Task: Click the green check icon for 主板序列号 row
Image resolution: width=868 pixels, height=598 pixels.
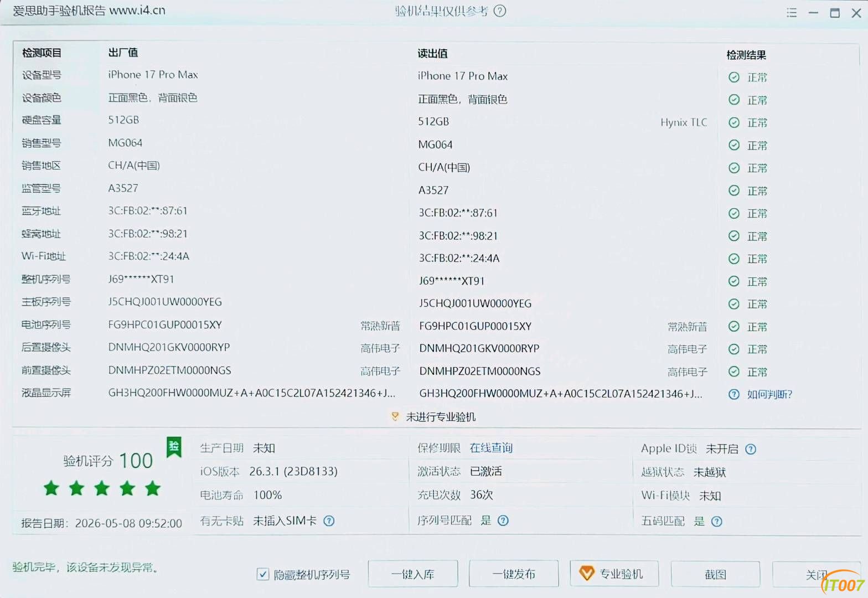Action: click(734, 304)
